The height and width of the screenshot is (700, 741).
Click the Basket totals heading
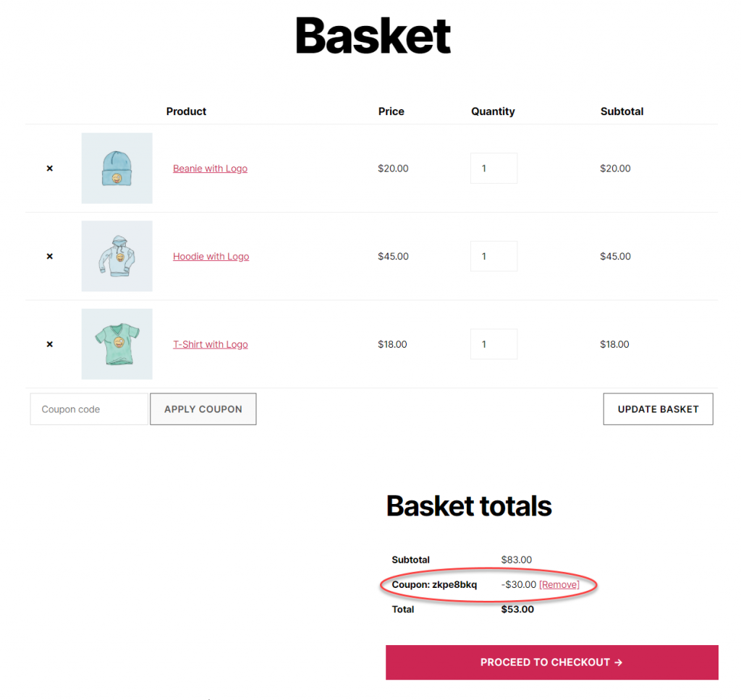(x=469, y=506)
